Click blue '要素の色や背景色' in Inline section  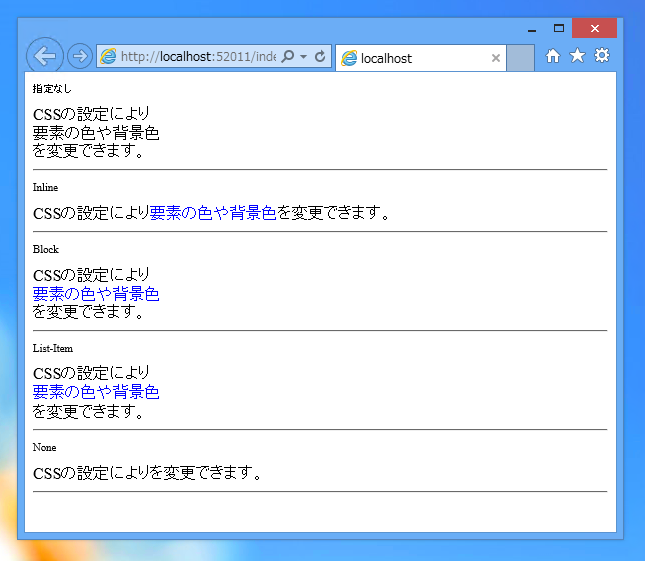[213, 213]
